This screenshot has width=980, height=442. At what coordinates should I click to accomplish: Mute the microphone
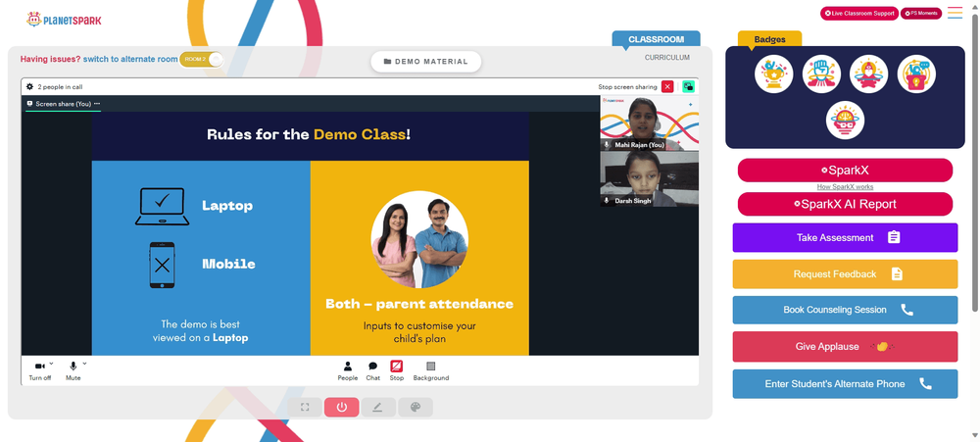point(73,369)
